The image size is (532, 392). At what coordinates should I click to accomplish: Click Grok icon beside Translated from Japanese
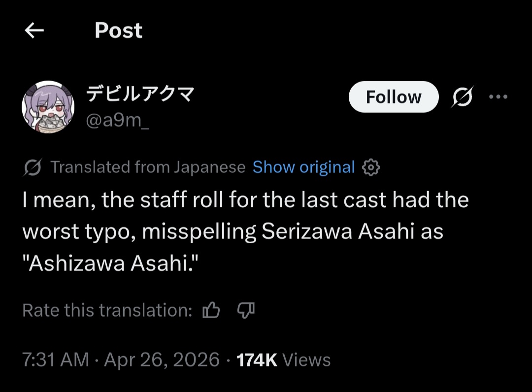[33, 167]
